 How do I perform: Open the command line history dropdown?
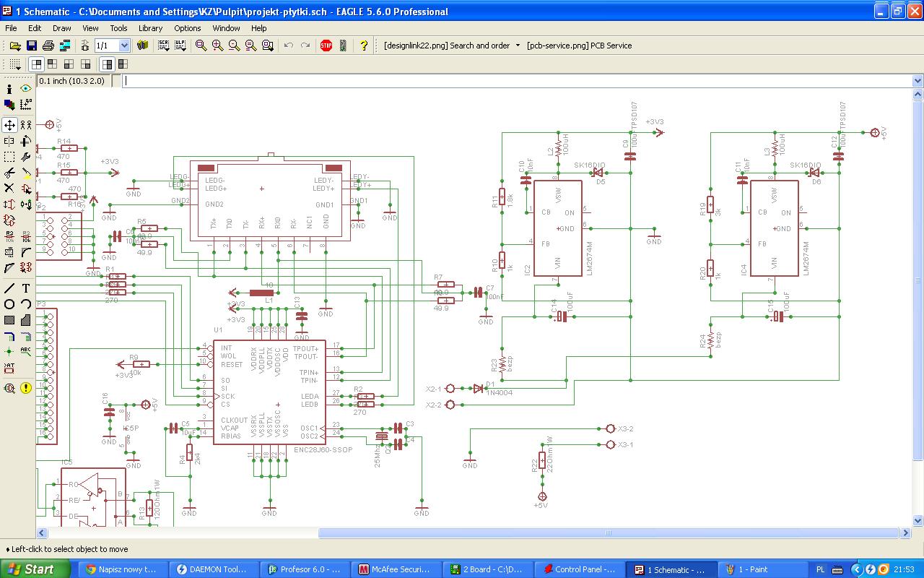point(918,81)
